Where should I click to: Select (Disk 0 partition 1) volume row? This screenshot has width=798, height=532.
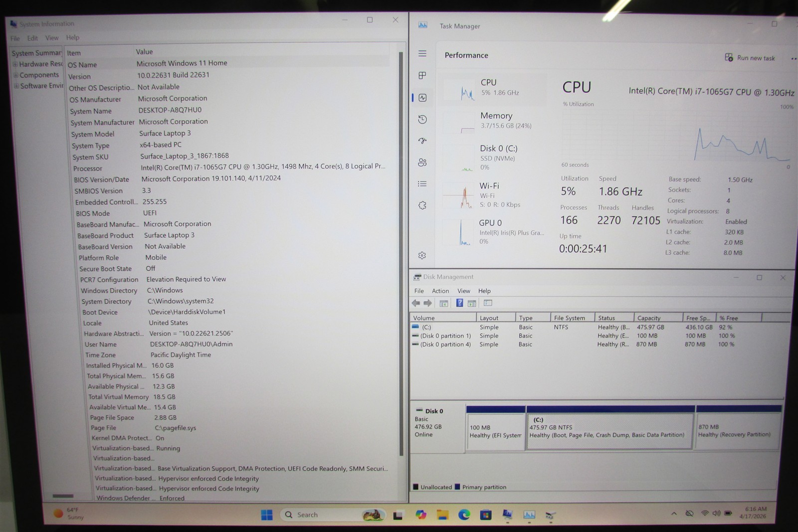pyautogui.click(x=574, y=336)
